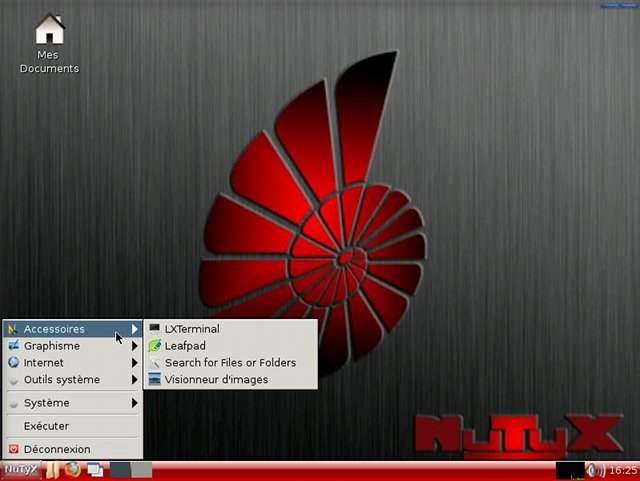Click the LXTerminal monitor icon

[154, 329]
